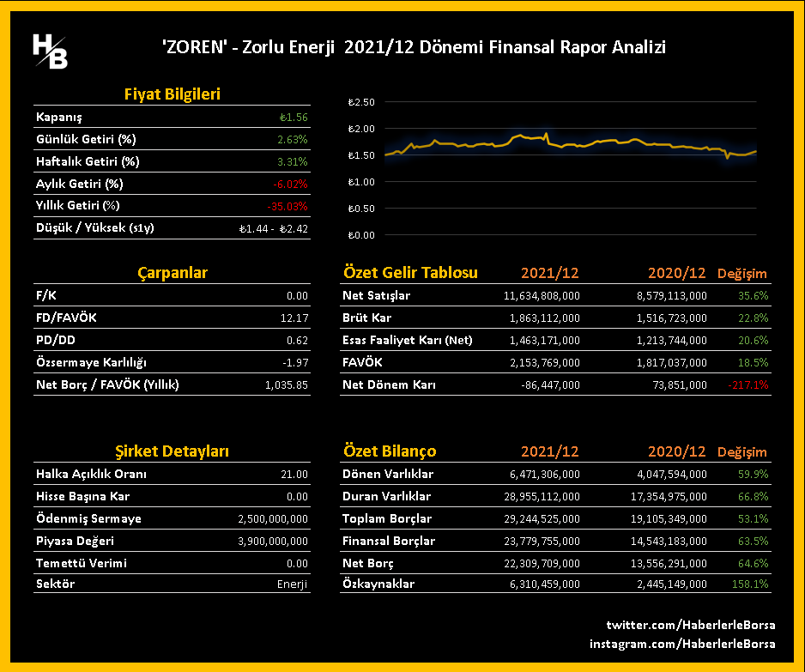Select the Net Satışlar 2021/12 value 11,634,808,000
Image resolution: width=805 pixels, height=672 pixels.
tap(542, 296)
